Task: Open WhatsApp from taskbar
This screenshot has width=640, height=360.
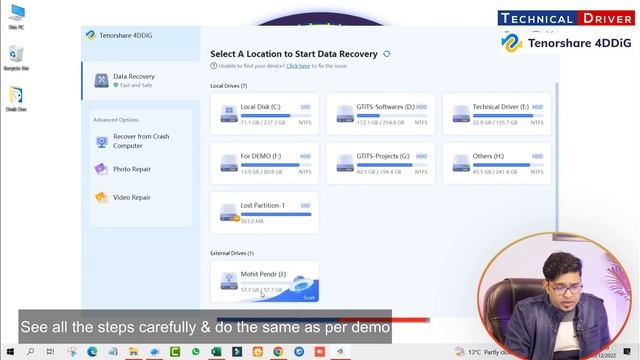Action: [196, 351]
